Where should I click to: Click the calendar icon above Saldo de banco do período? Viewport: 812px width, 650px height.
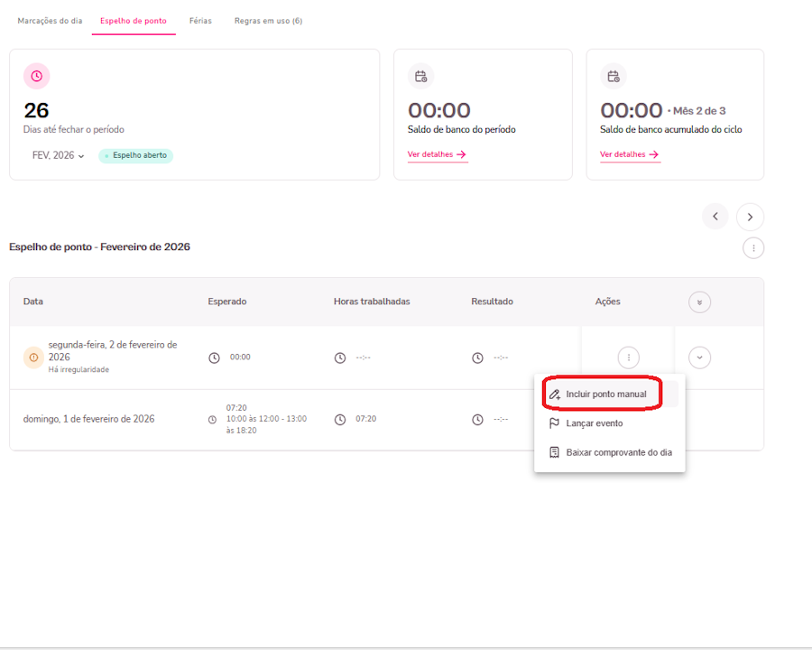(x=420, y=77)
